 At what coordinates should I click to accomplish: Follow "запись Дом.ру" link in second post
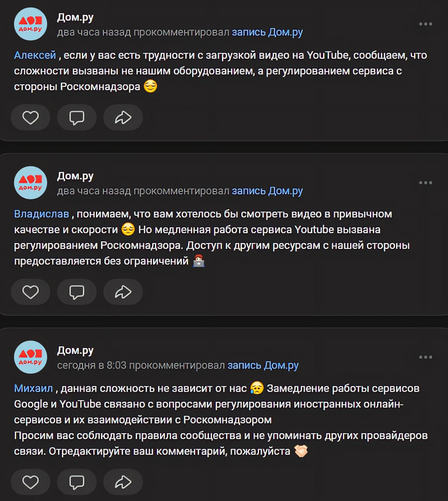[267, 191]
